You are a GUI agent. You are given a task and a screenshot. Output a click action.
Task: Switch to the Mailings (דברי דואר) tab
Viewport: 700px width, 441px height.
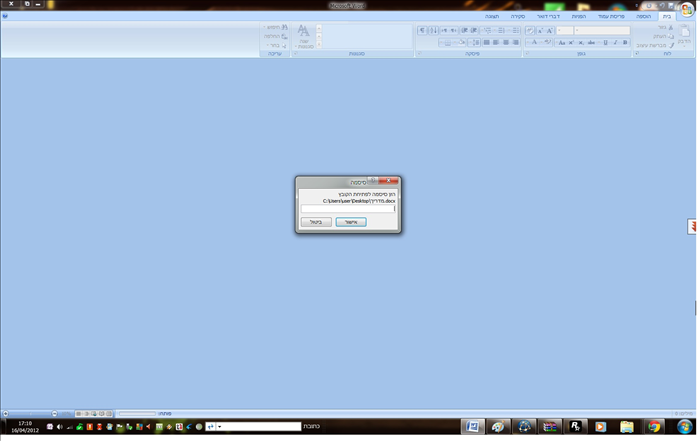tap(548, 16)
